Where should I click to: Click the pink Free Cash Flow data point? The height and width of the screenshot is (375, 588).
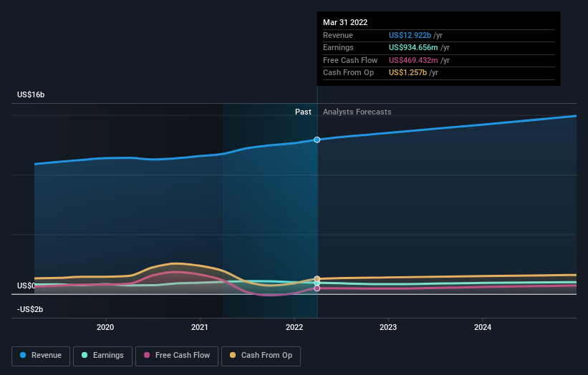point(317,288)
